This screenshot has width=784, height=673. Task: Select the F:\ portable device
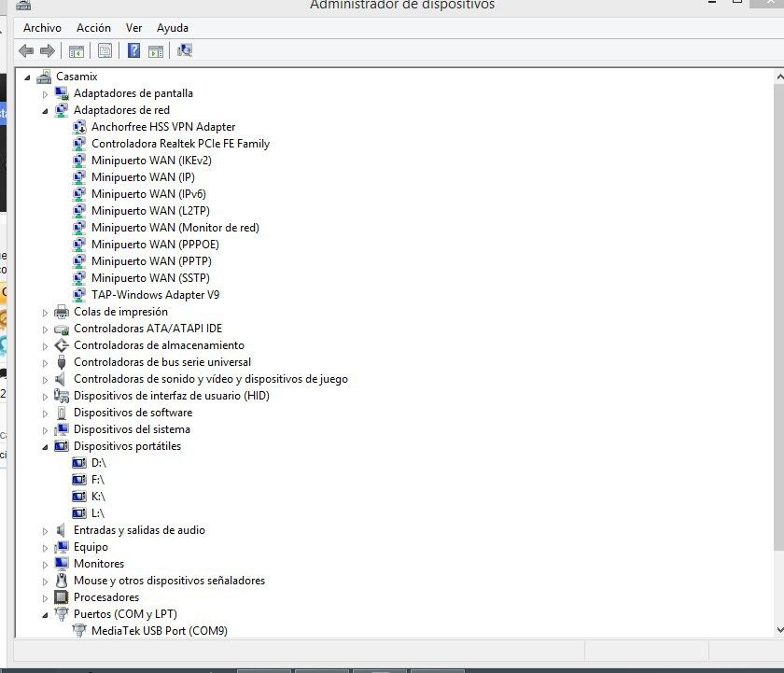98,480
